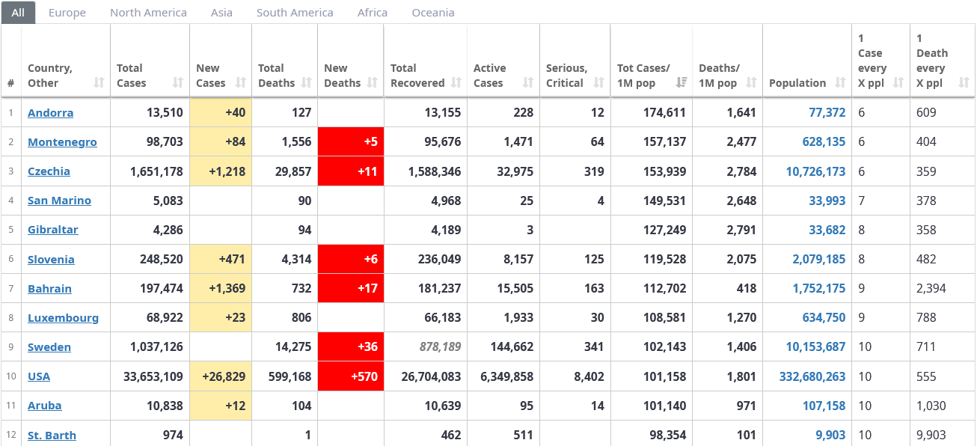
Task: Click the New Deaths sort arrows
Action: click(x=373, y=82)
